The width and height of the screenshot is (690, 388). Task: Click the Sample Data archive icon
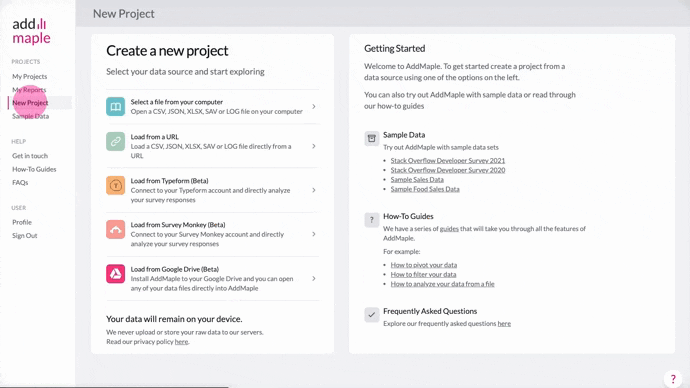(371, 139)
